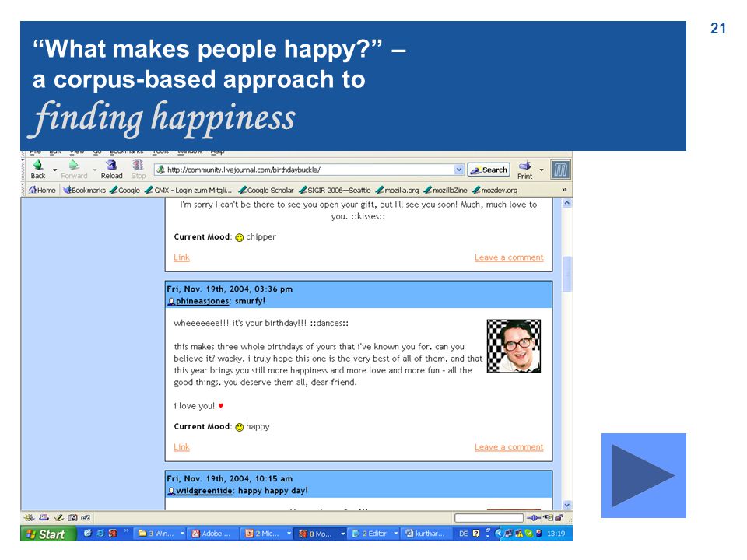Open the Print options dropdown arrow

(542, 170)
